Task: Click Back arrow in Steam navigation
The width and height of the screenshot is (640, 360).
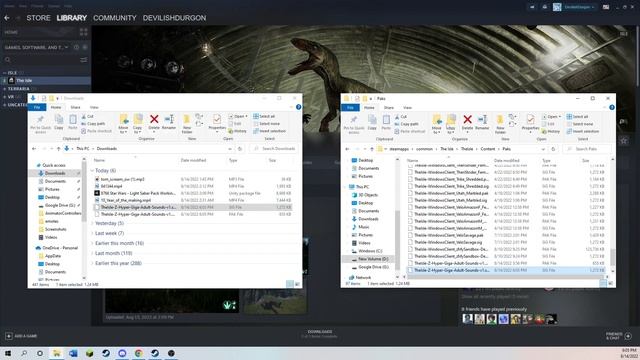Action: [x=7, y=18]
